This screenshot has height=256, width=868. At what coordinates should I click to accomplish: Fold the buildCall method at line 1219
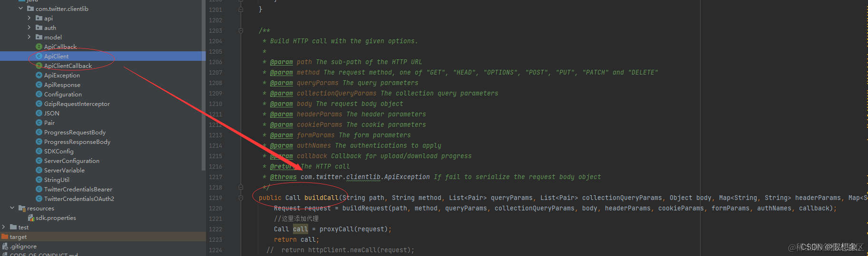point(241,198)
